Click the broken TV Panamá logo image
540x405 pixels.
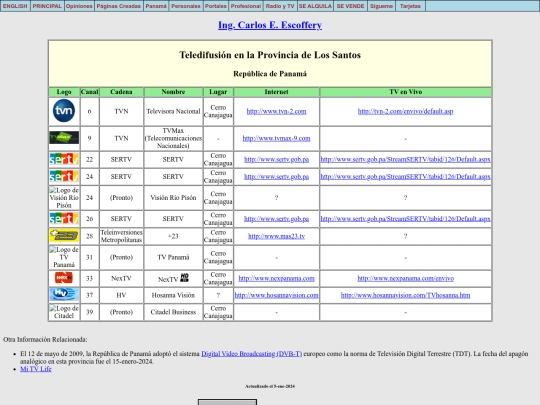(64, 257)
